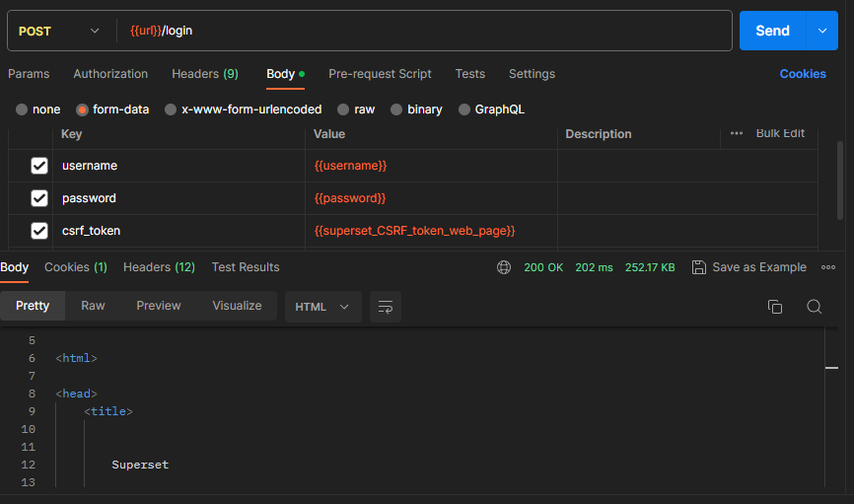Open the Tests tab
Image resolution: width=854 pixels, height=504 pixels.
point(470,74)
